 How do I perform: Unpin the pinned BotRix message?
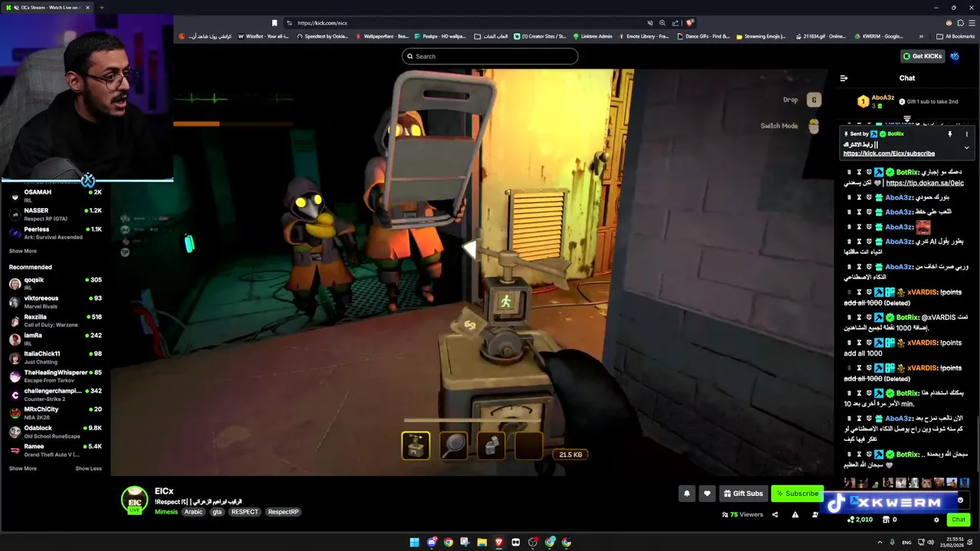click(950, 134)
